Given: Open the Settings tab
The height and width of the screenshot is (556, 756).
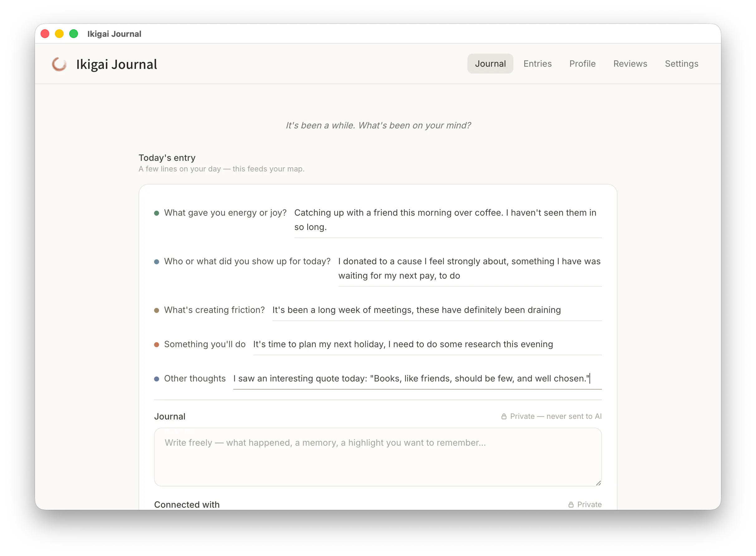Looking at the screenshot, I should click(x=681, y=64).
